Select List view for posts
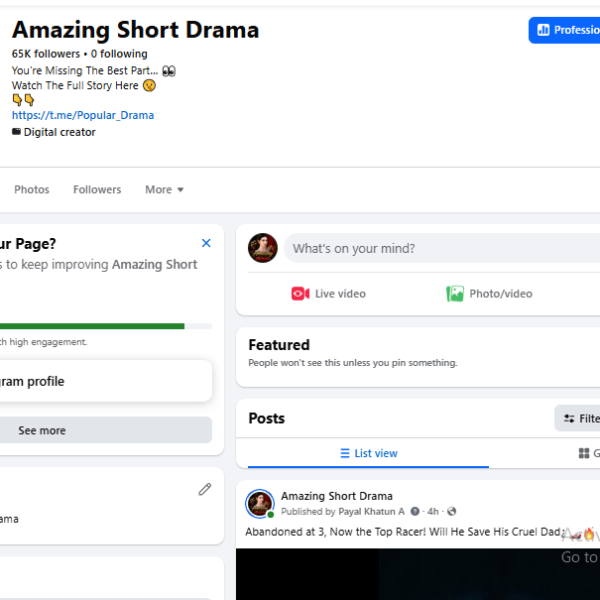600x600 pixels. coord(368,453)
